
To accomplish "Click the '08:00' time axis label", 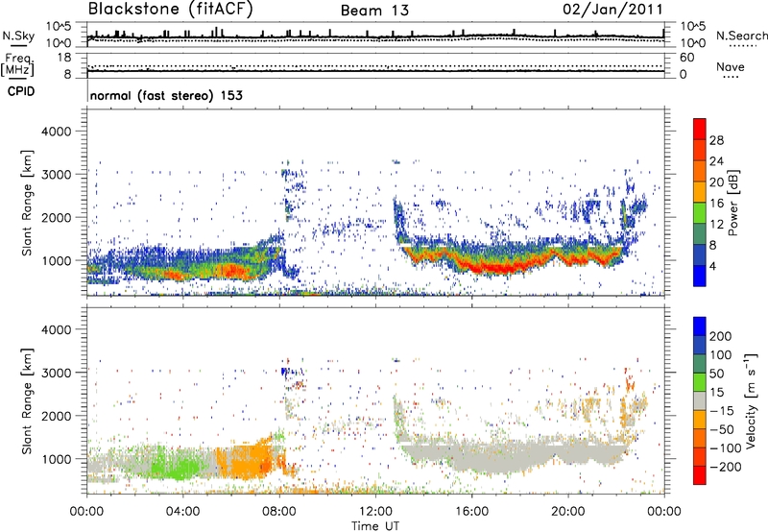I will click(x=279, y=512).
